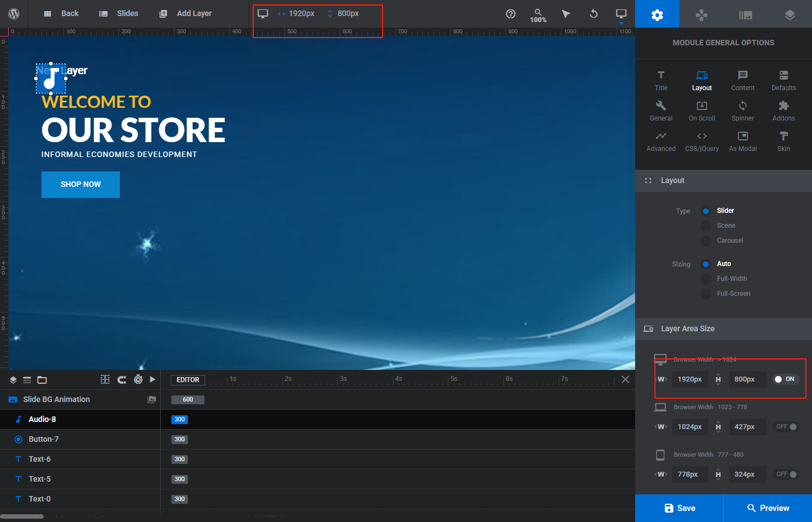Collapse the Layer Area Size section
The width and height of the screenshot is (812, 522).
coord(688,328)
